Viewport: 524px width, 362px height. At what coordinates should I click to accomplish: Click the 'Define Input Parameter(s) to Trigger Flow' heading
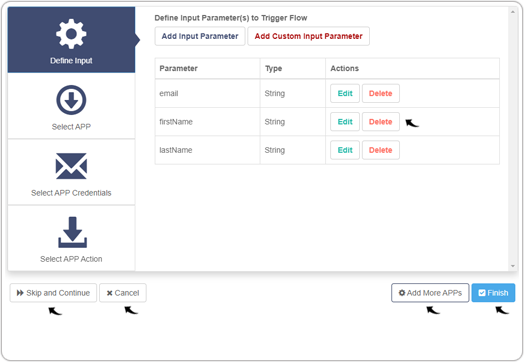click(x=231, y=18)
